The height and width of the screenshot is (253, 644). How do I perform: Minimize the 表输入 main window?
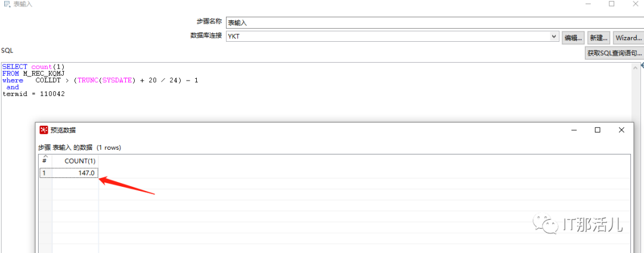click(587, 4)
